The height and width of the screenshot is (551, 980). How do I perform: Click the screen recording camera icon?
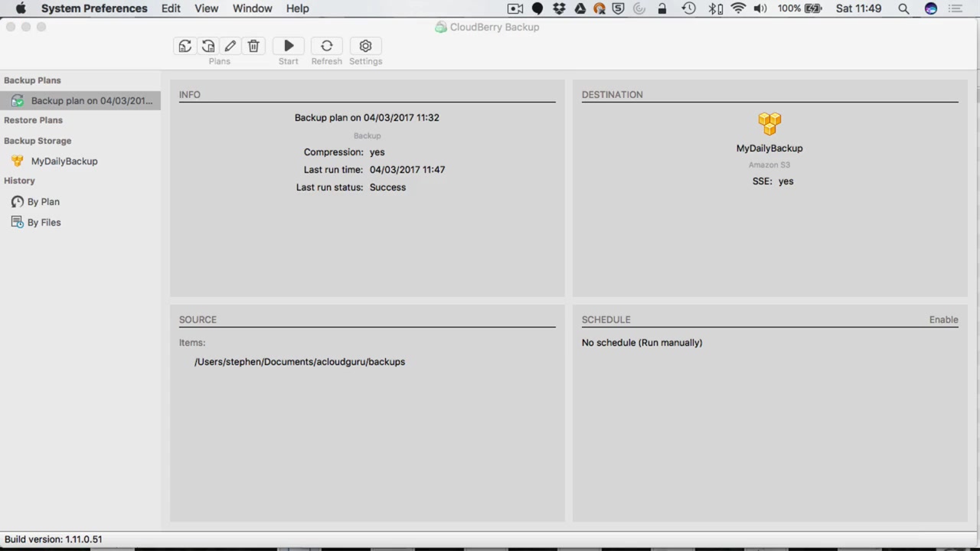click(x=515, y=8)
